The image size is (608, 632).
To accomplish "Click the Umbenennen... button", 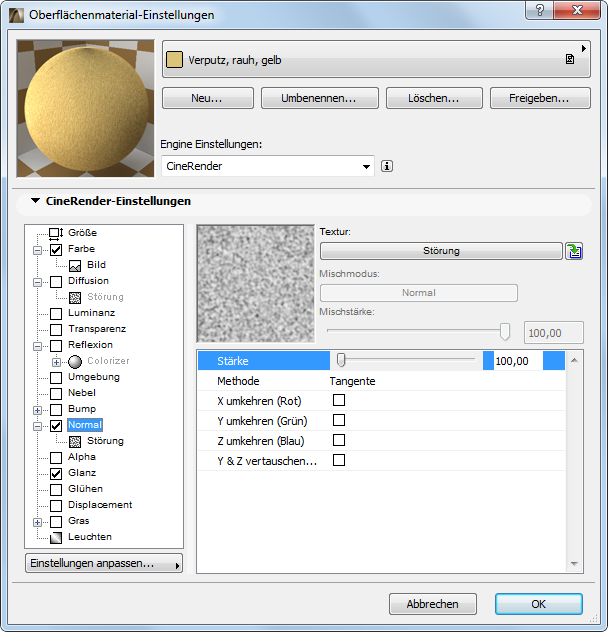I will (319, 98).
